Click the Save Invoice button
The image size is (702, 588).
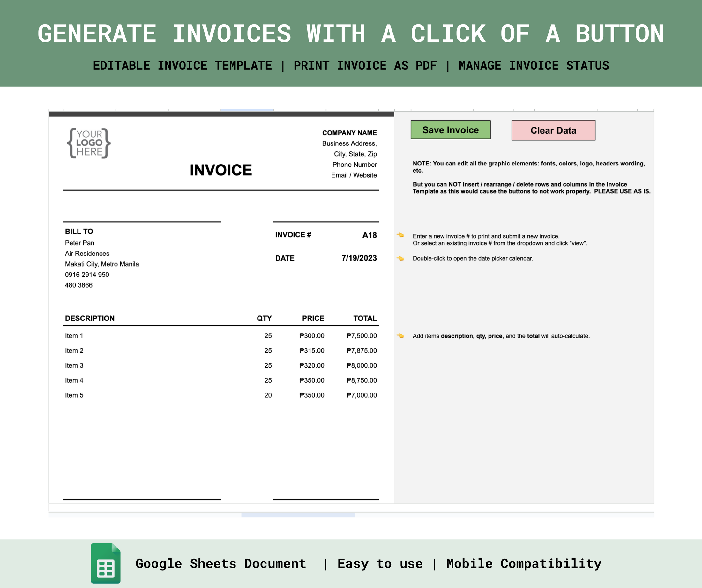pyautogui.click(x=450, y=130)
